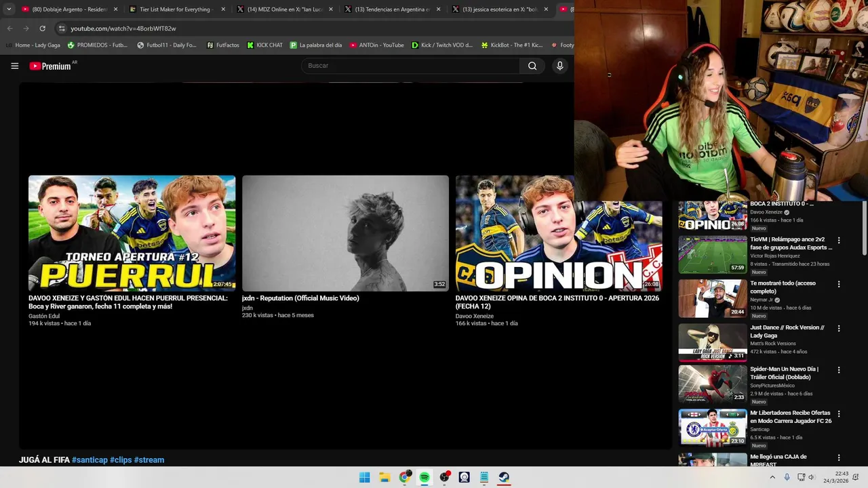The image size is (868, 488).
Task: Reload the page in Chrome
Action: (x=42, y=28)
